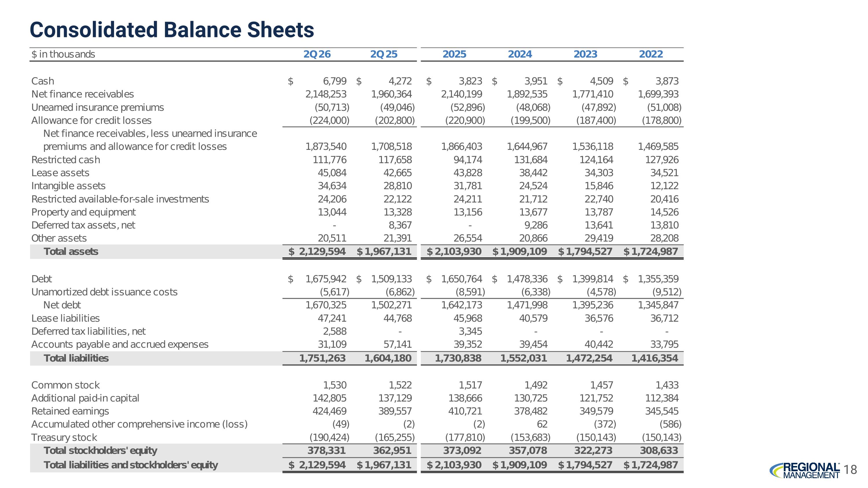
Task: Select the Net finance receivables label
Action: [x=82, y=94]
